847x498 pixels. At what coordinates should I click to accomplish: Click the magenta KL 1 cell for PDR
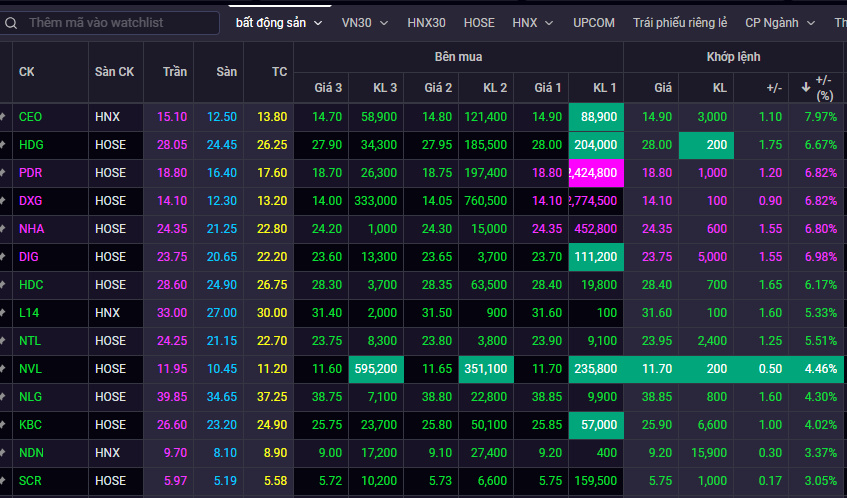[x=594, y=173]
